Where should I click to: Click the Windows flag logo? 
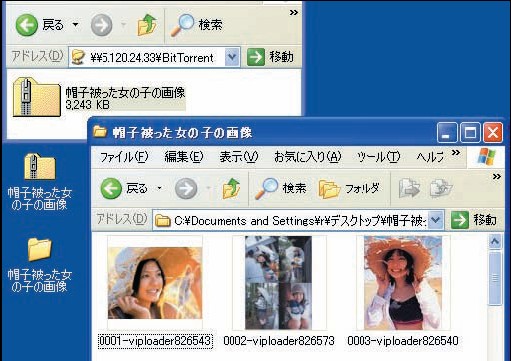coord(486,157)
